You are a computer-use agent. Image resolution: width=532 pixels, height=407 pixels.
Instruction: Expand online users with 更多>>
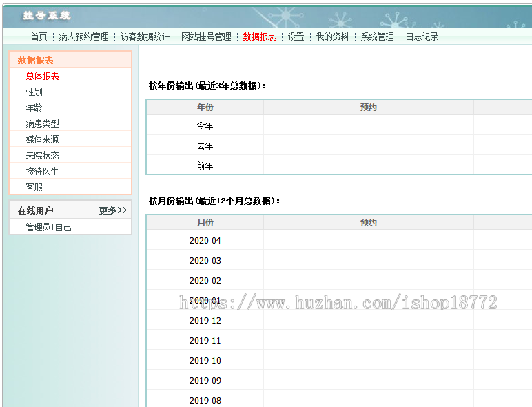click(x=112, y=210)
